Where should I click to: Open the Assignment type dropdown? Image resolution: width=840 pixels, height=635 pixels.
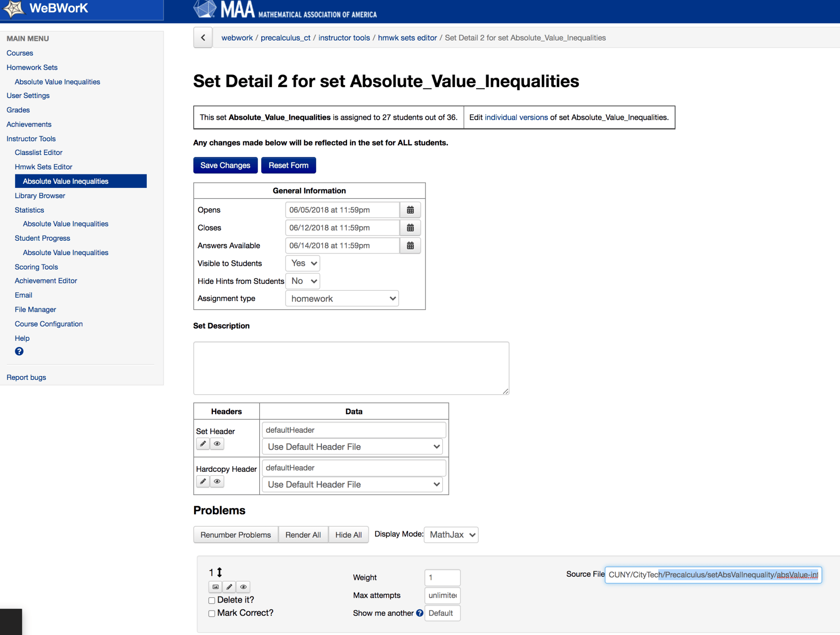[342, 299]
